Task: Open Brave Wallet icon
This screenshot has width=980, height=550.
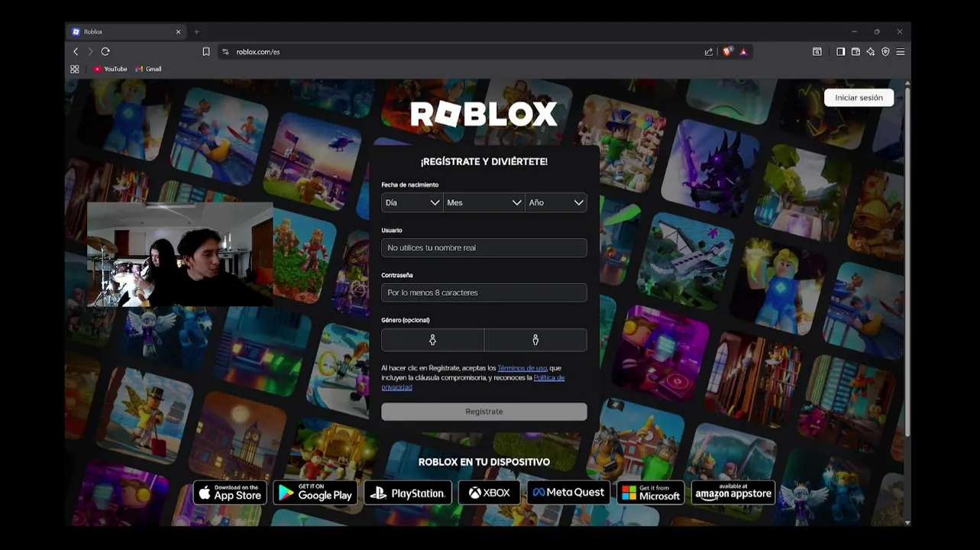Action: pyautogui.click(x=855, y=52)
